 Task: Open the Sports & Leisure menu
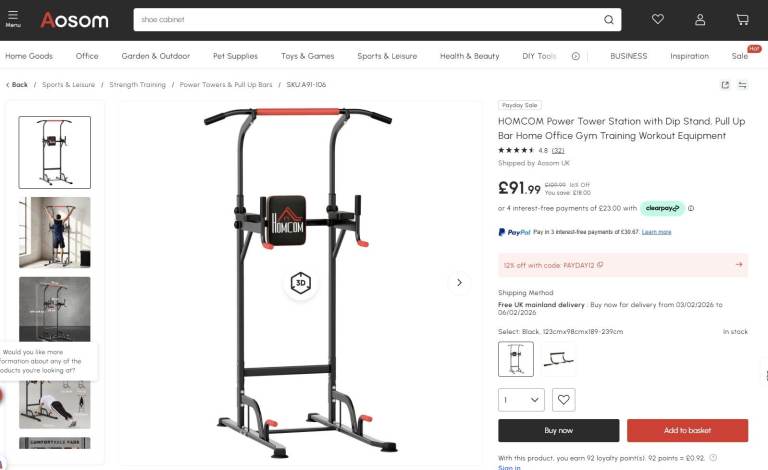[387, 56]
